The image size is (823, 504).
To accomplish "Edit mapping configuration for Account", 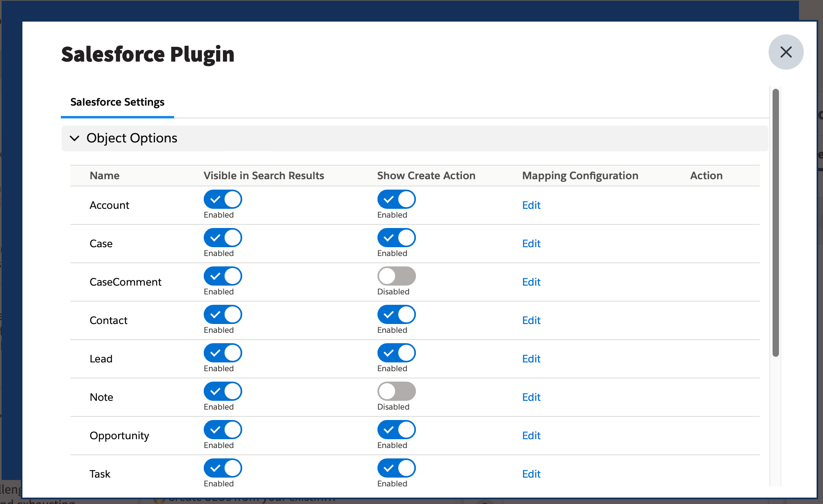I will click(531, 205).
